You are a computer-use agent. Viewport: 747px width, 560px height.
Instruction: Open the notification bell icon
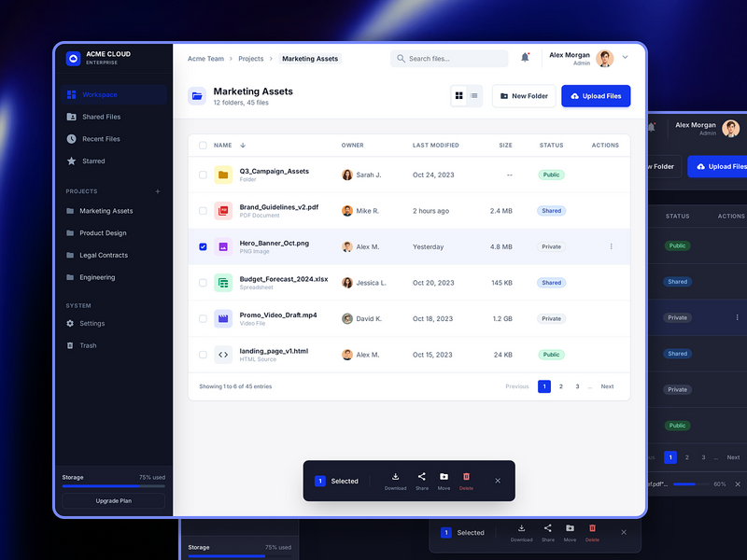coord(525,58)
